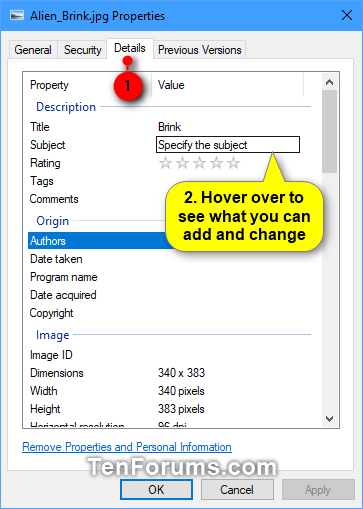363x509 pixels.
Task: Click the scrollbar up arrow
Action: pyautogui.click(x=329, y=82)
